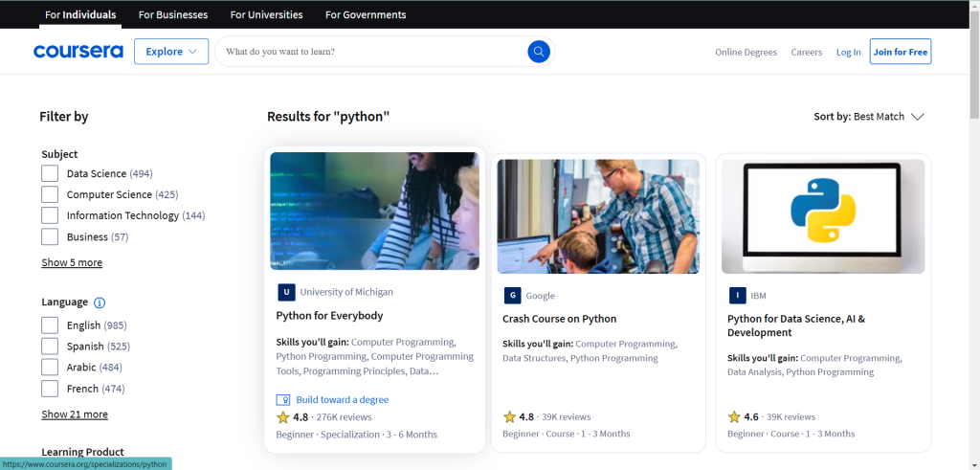Image resolution: width=980 pixels, height=470 pixels.
Task: Click the Google partner badge icon
Action: click(512, 296)
